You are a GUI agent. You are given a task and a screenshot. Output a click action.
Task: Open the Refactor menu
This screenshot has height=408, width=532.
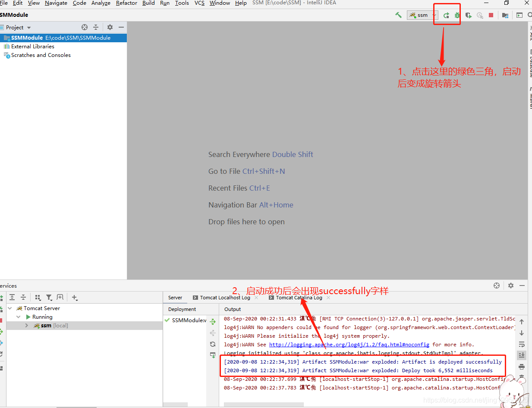126,3
